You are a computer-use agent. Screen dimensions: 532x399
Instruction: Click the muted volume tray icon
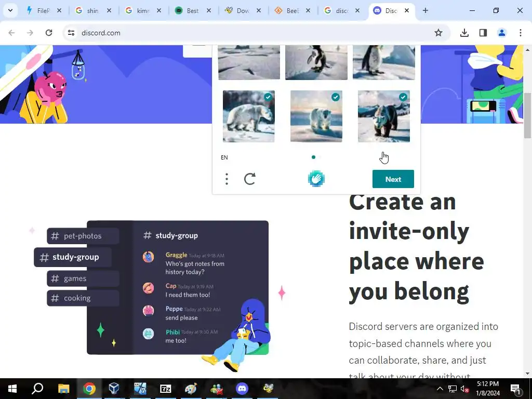[465, 389]
